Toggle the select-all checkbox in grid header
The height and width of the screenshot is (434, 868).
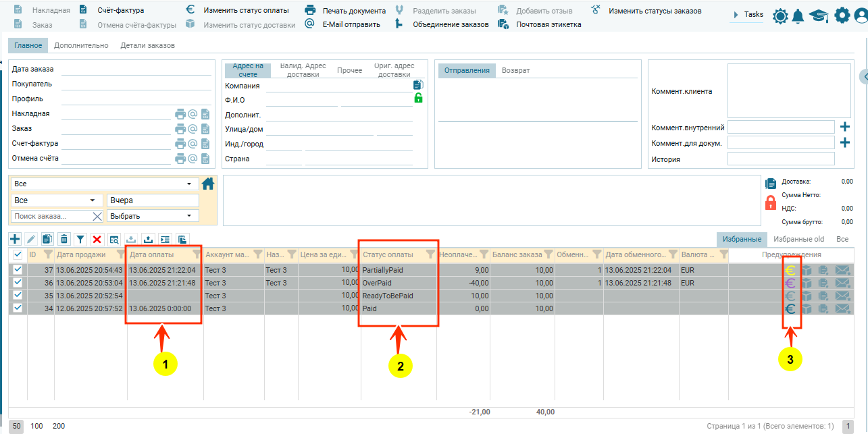coord(18,254)
